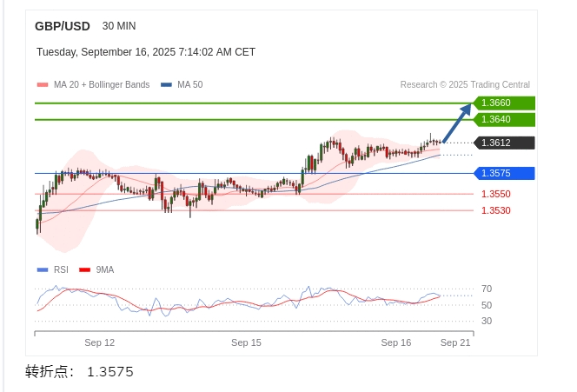Click the RSI 30 axis value

tap(487, 321)
